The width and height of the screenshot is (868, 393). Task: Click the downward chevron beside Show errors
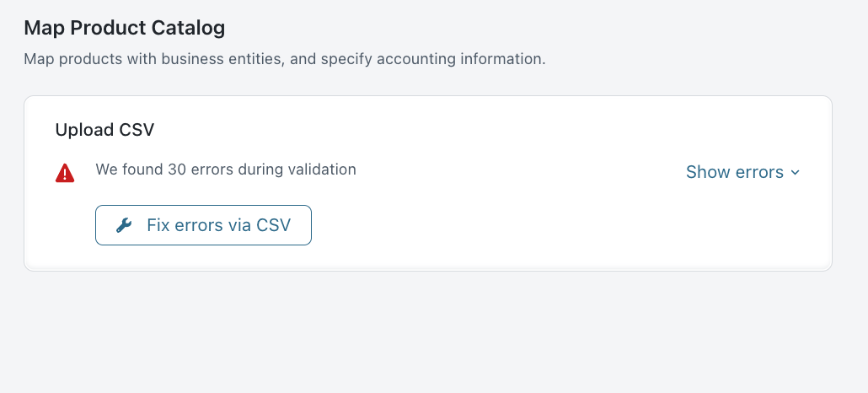[x=794, y=173]
